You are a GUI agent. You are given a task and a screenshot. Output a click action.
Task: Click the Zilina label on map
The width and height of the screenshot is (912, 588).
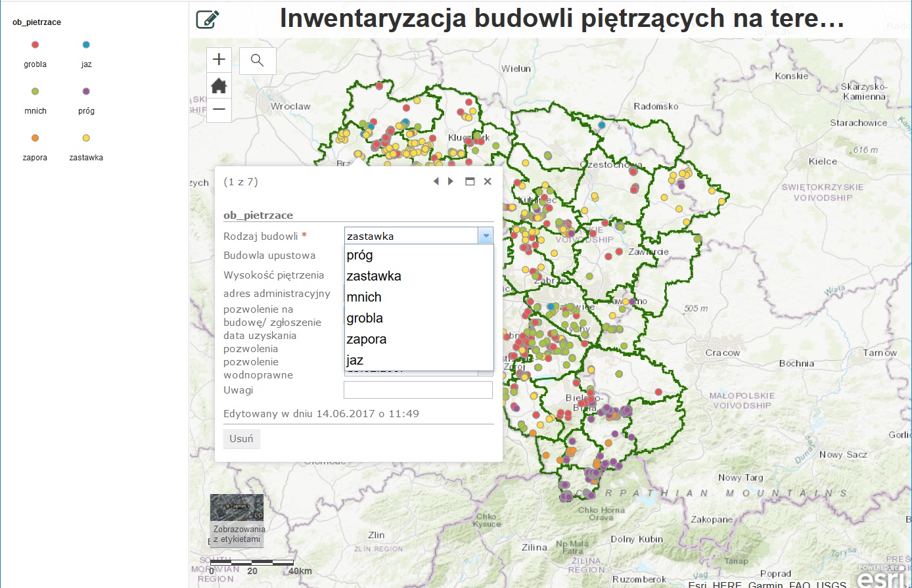click(534, 547)
